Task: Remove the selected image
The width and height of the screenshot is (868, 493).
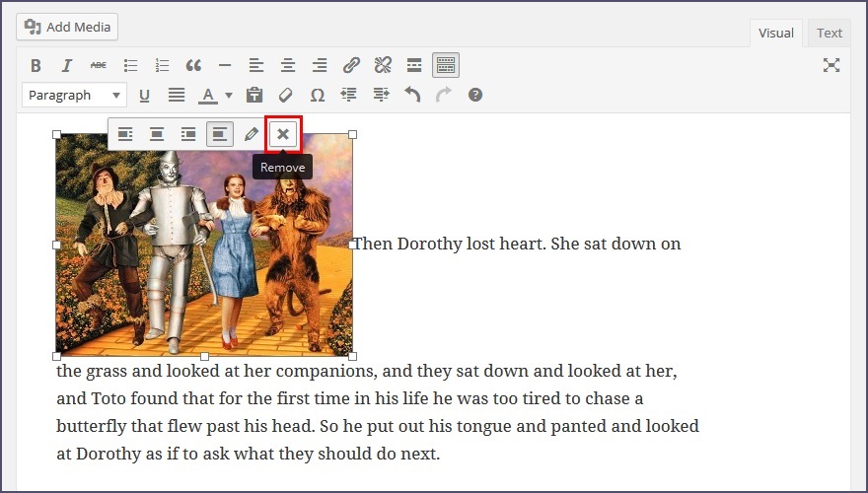Action: (283, 134)
